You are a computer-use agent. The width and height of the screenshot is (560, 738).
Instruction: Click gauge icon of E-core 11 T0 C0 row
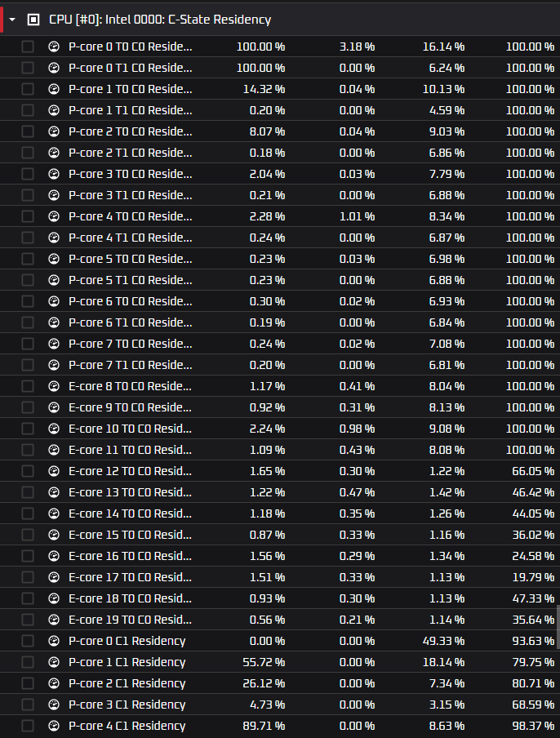click(54, 450)
